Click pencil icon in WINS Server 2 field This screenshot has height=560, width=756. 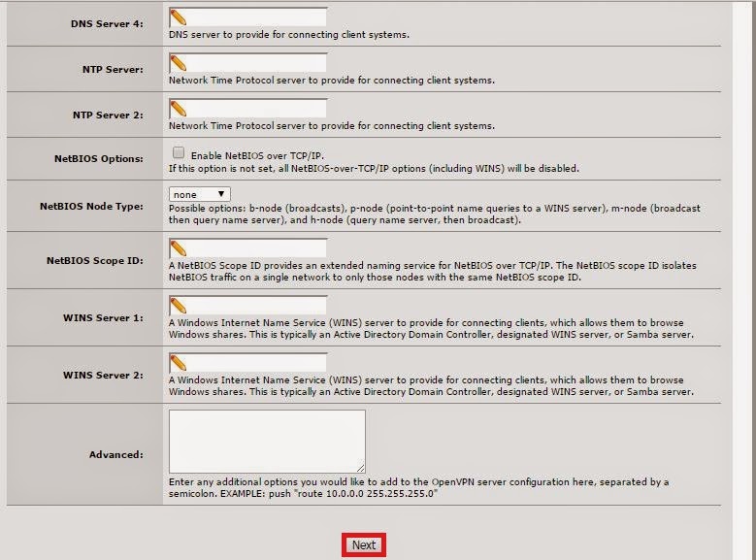[x=179, y=363]
